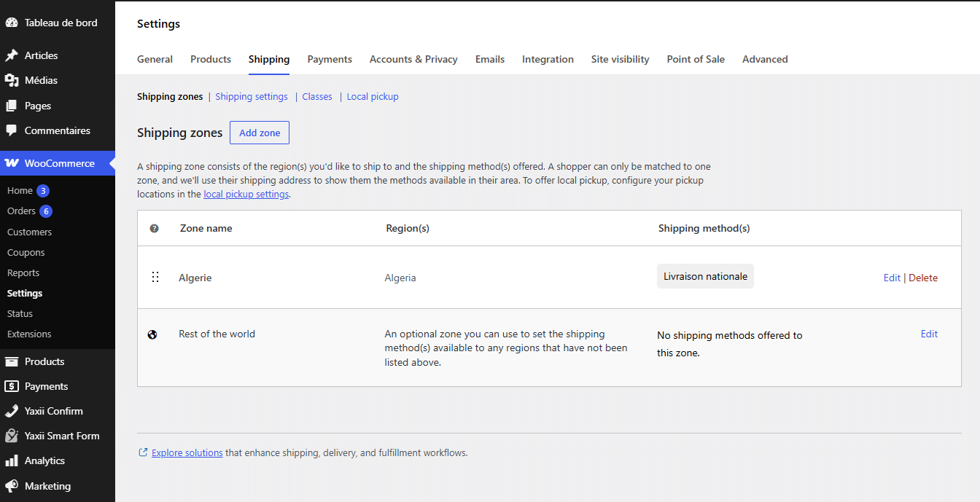Delete the Algerie shipping zone
This screenshot has width=980, height=502.
tap(923, 278)
